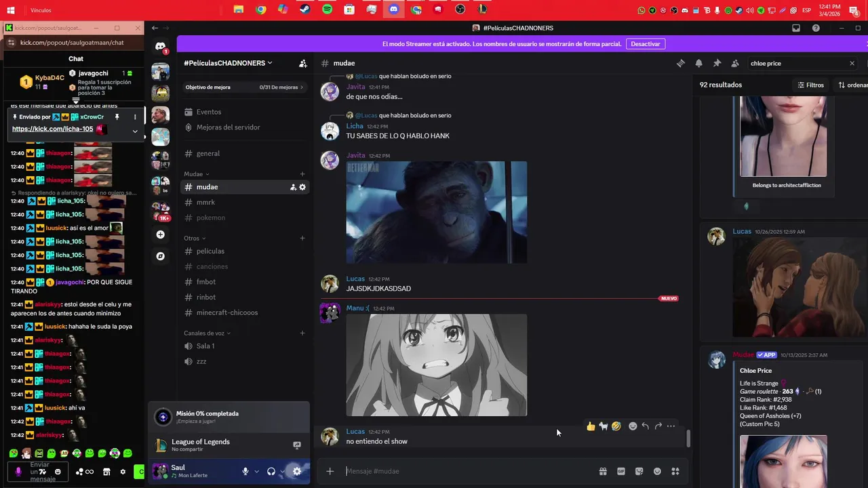The height and width of the screenshot is (488, 868).
Task: Unpin Kick chat pinned message pin icon
Action: (x=117, y=117)
